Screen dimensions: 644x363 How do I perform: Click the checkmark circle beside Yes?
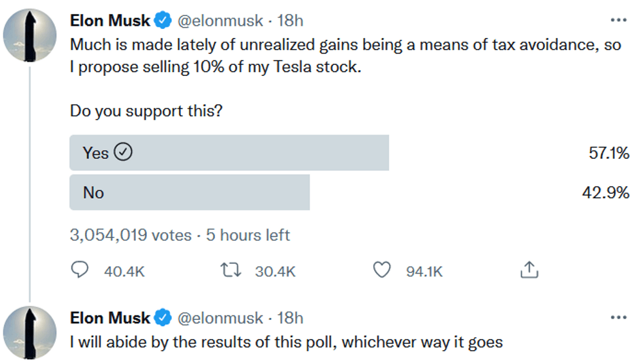(123, 153)
